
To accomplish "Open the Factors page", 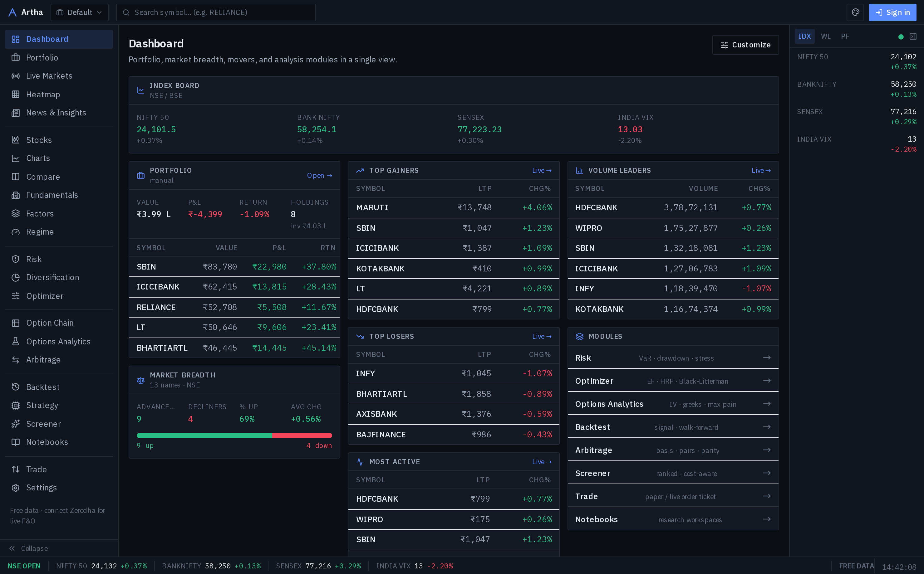I will 59,213.
